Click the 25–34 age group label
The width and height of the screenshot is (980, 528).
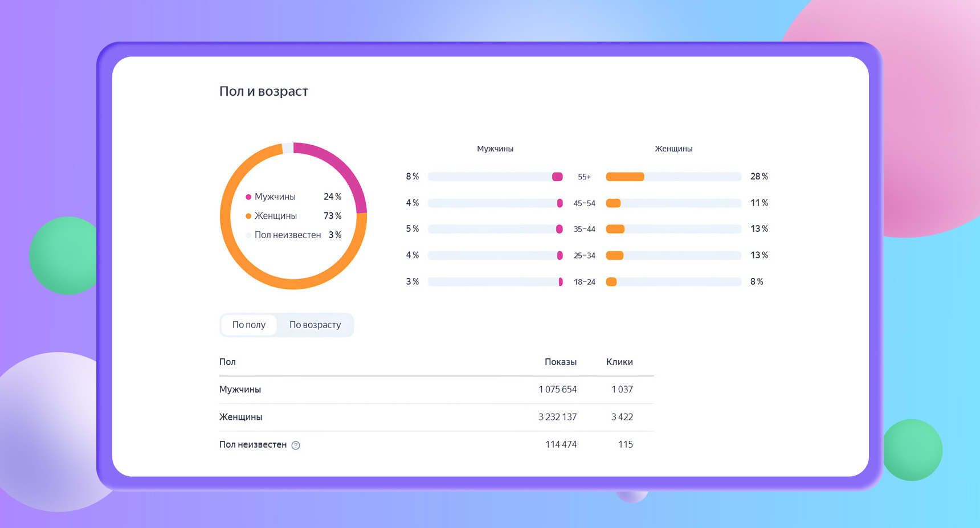click(x=585, y=256)
